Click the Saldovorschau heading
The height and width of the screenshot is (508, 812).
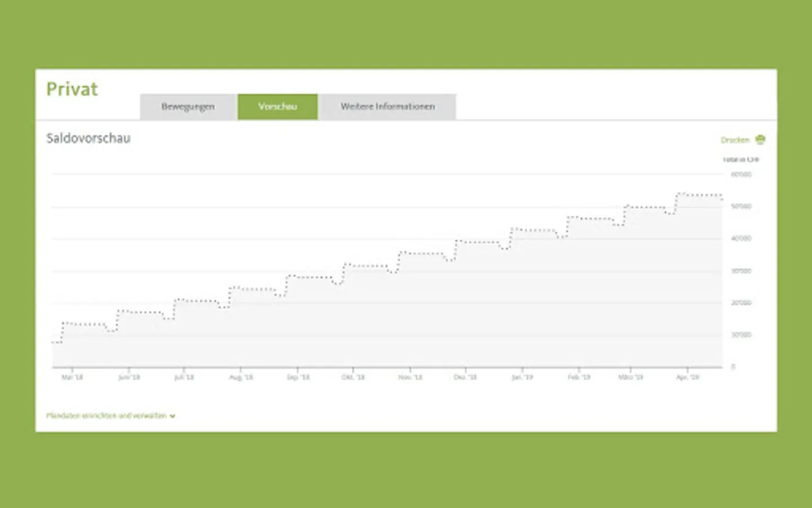[89, 138]
